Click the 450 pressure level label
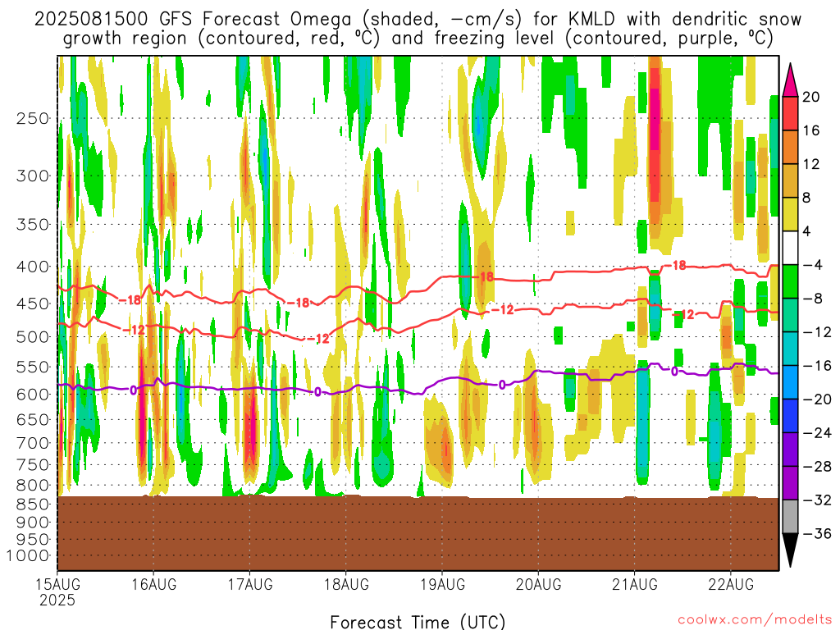The width and height of the screenshot is (840, 630). pyautogui.click(x=33, y=304)
